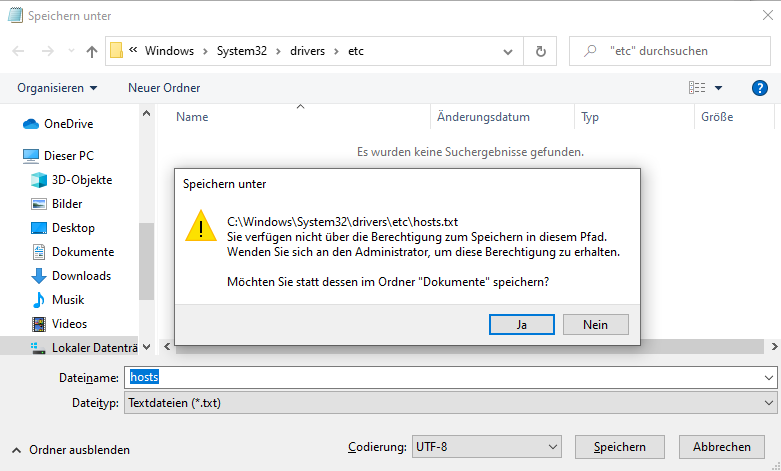781x471 pixels.
Task: Expand the address bar history dropdown
Action: [x=508, y=51]
